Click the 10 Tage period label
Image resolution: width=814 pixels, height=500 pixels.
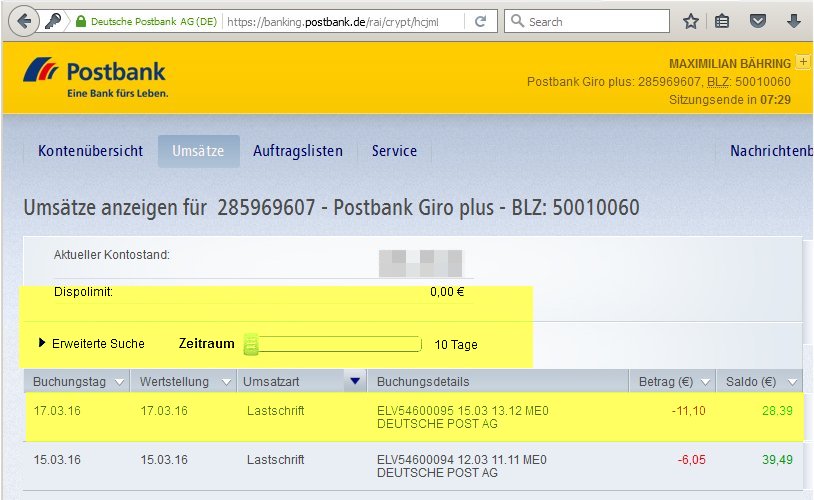point(456,345)
